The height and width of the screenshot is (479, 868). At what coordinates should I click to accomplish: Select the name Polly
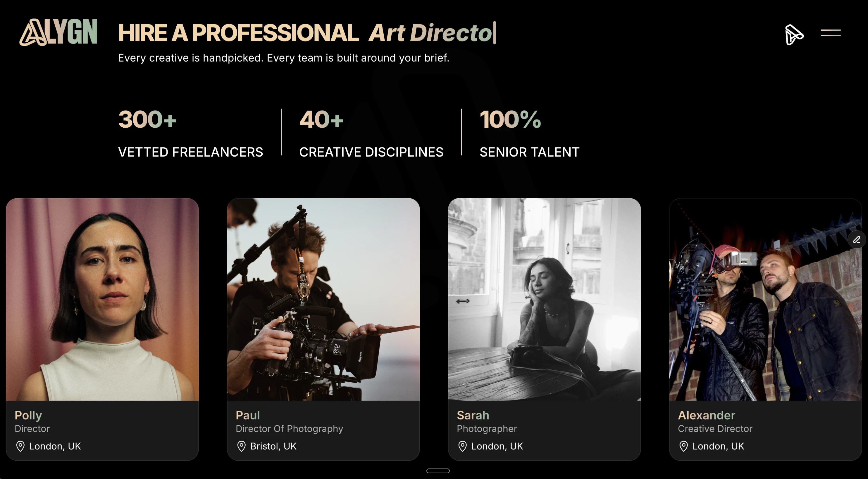(28, 415)
